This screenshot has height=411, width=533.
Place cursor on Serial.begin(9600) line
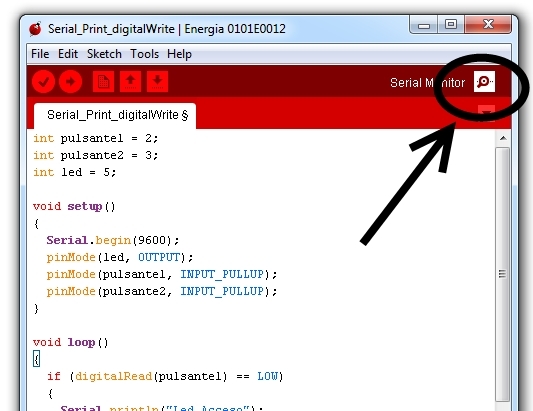click(x=113, y=240)
